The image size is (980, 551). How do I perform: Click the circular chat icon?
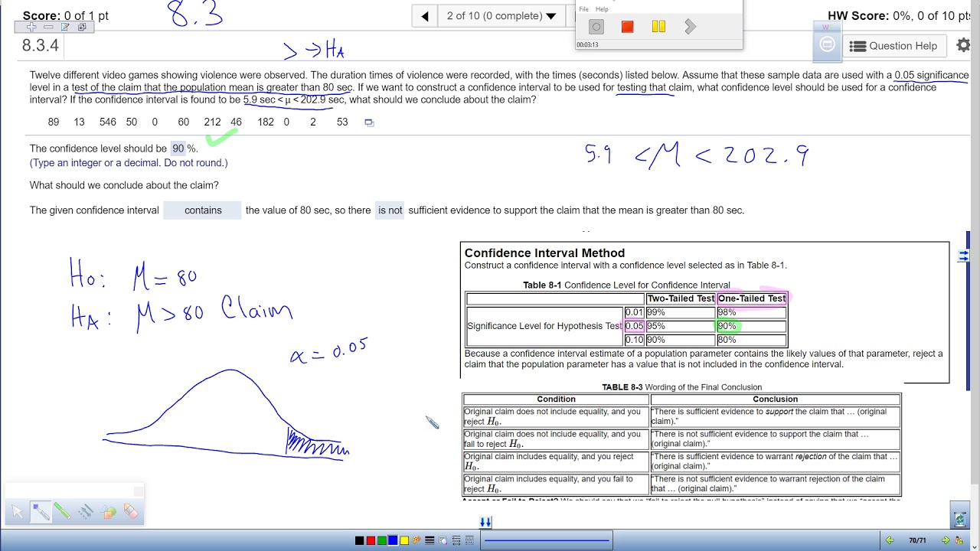point(827,44)
